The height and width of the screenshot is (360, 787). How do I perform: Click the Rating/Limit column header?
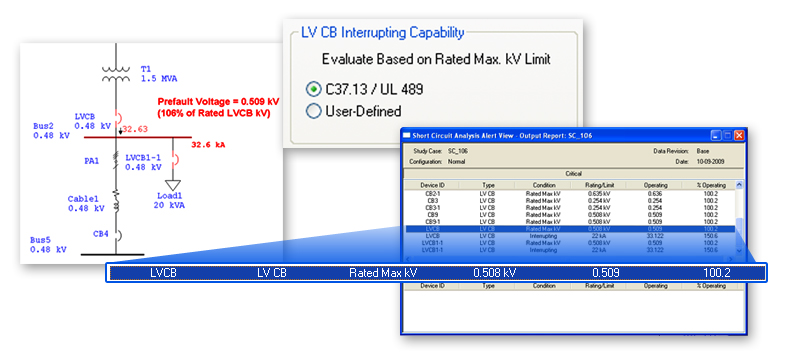pyautogui.click(x=599, y=185)
